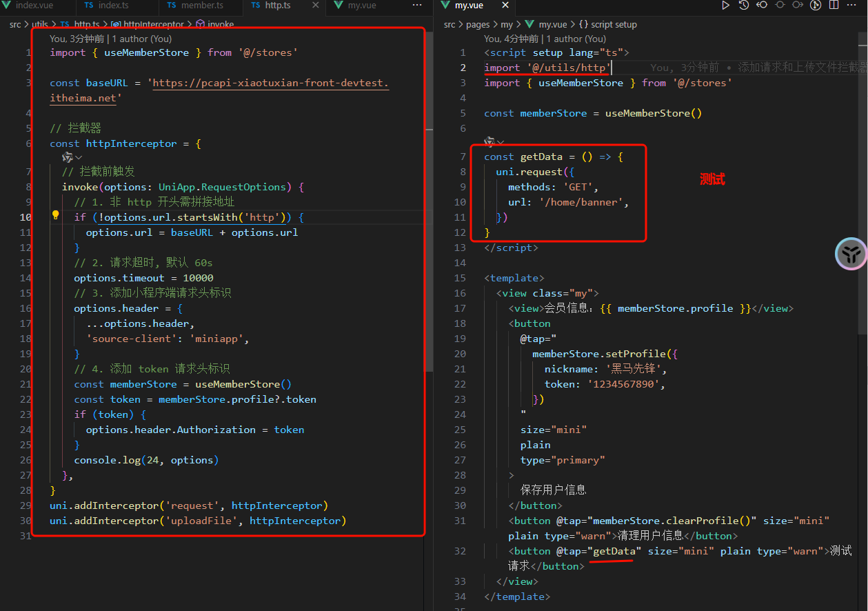Expand code lens chevron above getData

coord(501,142)
